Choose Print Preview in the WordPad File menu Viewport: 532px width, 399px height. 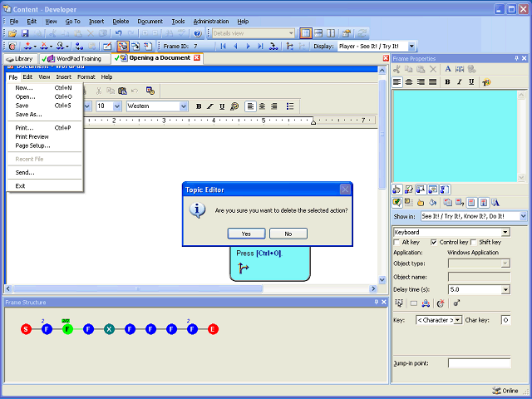32,136
